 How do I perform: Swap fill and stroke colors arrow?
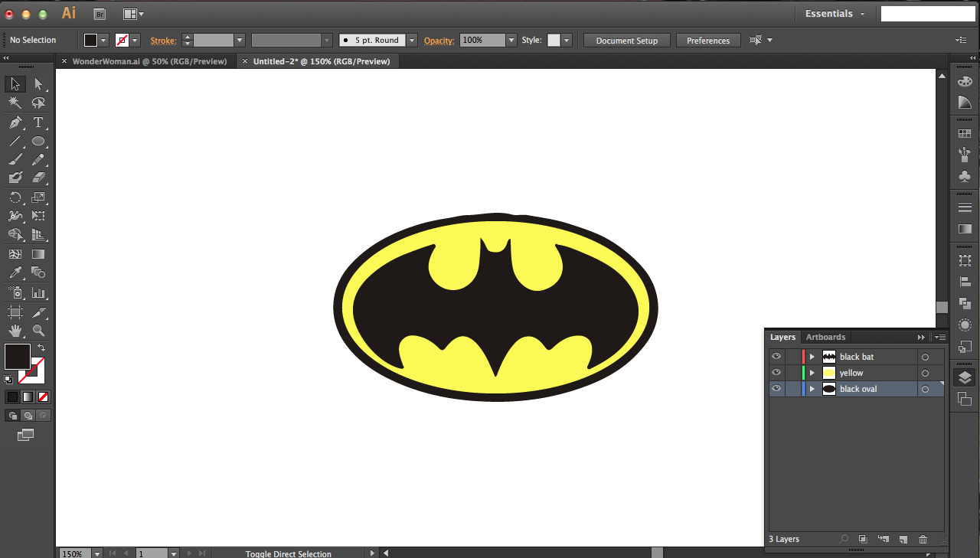coord(41,348)
